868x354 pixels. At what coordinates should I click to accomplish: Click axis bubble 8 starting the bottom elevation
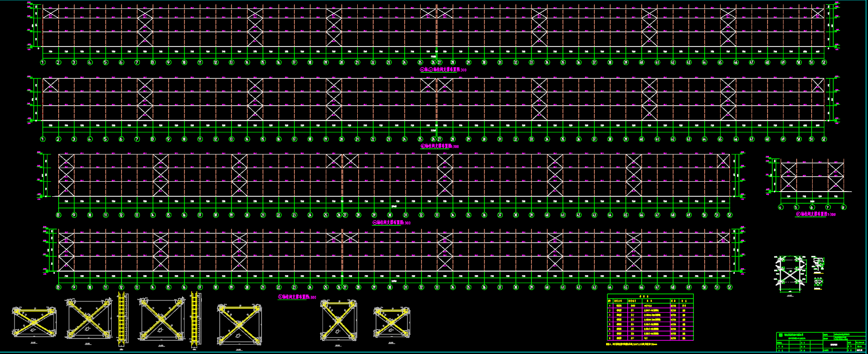point(59,287)
